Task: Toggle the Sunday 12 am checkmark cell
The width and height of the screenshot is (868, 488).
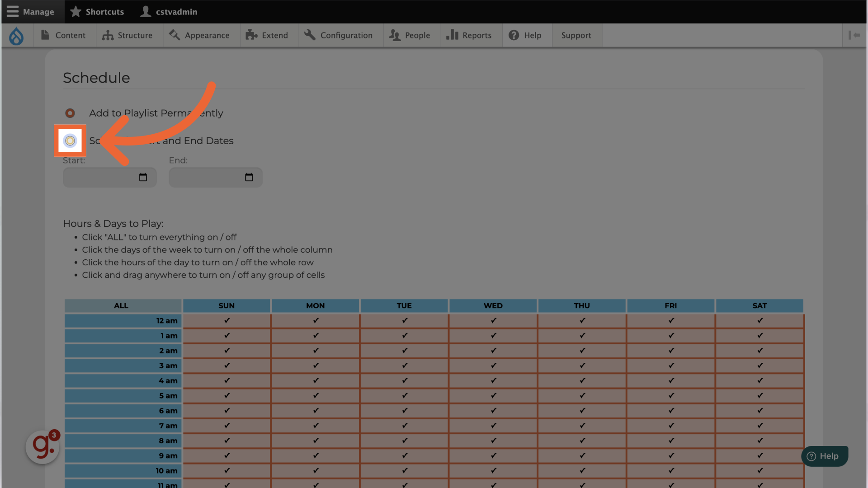Action: point(226,321)
